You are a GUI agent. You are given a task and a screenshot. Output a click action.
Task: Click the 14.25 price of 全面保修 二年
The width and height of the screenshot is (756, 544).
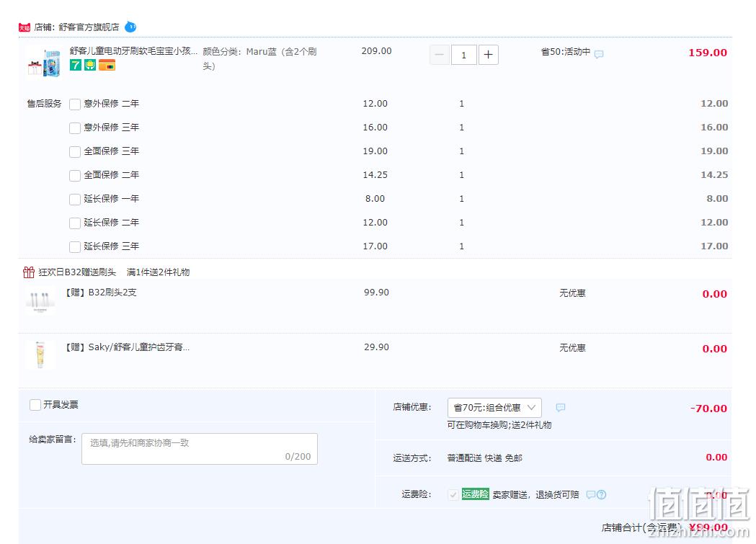click(x=375, y=175)
